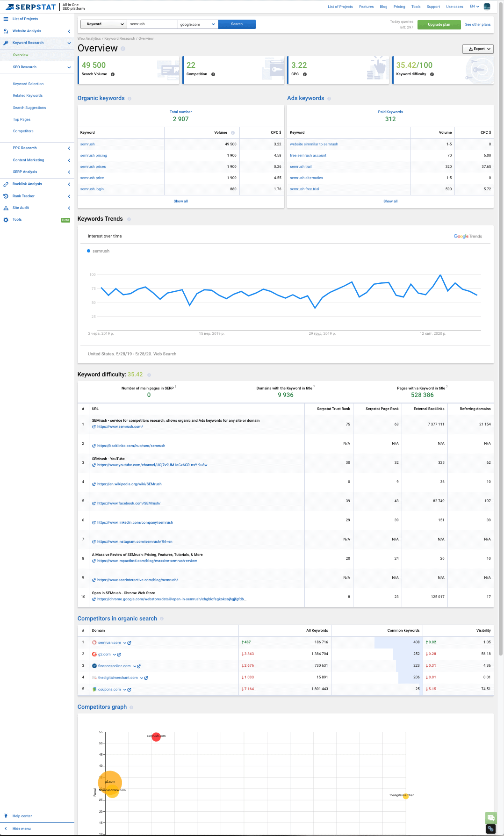Open external link icon for g2.com competitor
The width and height of the screenshot is (504, 836).
click(119, 655)
